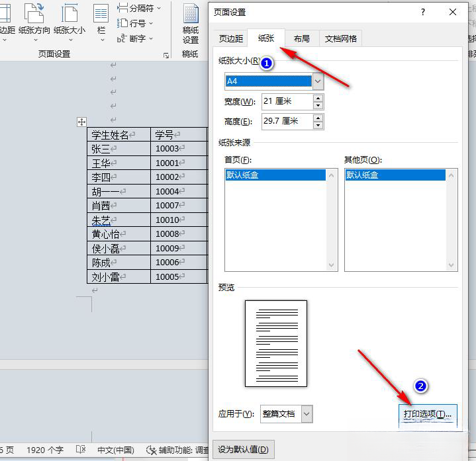This screenshot has height=461, width=476.
Task: Click the table move handle icon
Action: (81, 122)
